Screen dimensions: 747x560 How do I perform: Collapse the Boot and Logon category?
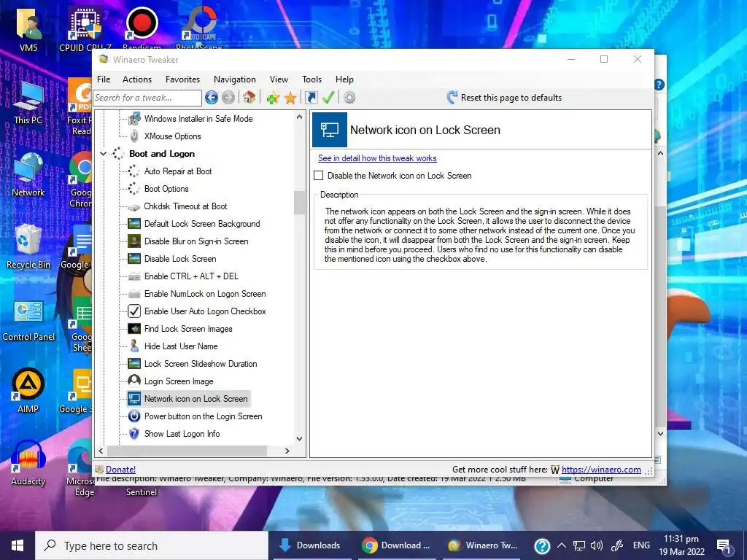point(103,154)
